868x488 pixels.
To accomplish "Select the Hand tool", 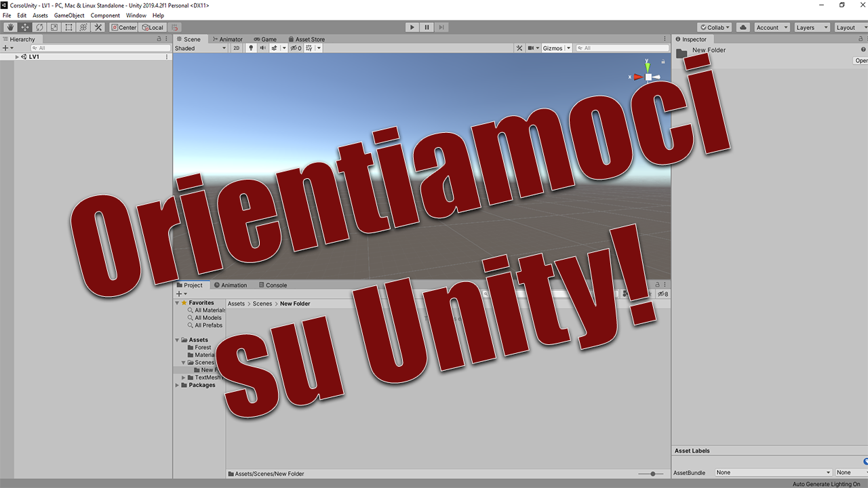I will [10, 27].
